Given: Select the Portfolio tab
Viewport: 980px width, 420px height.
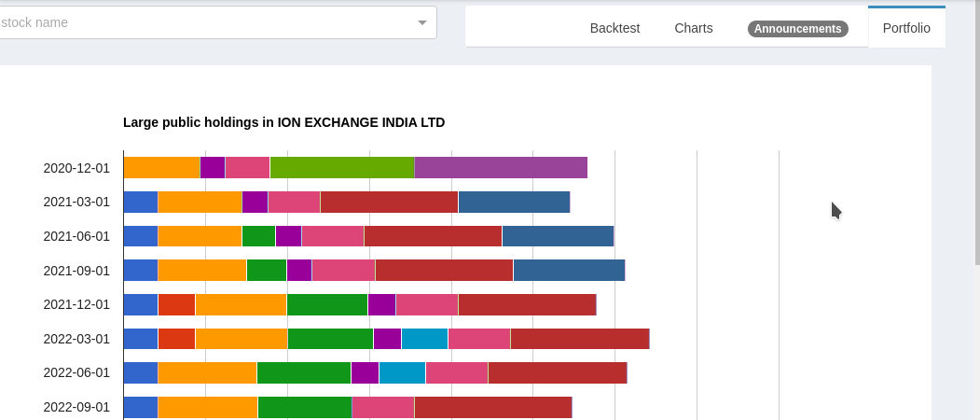Looking at the screenshot, I should (906, 28).
